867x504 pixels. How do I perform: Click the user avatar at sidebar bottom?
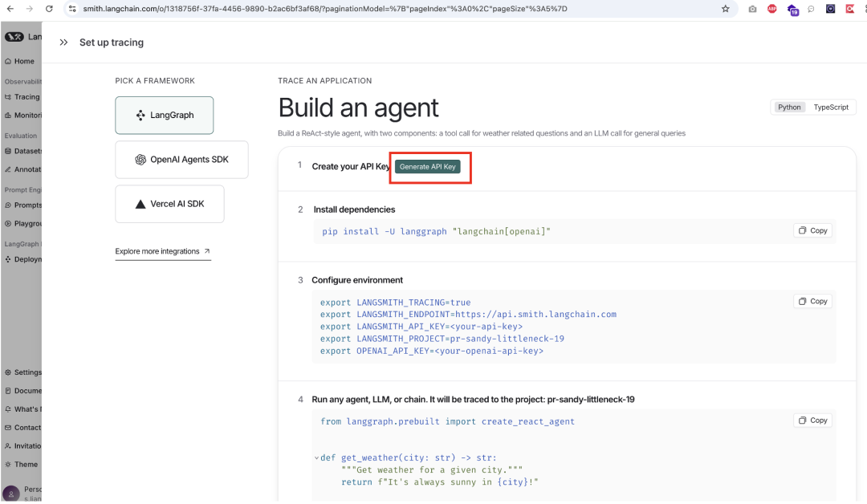click(x=11, y=494)
